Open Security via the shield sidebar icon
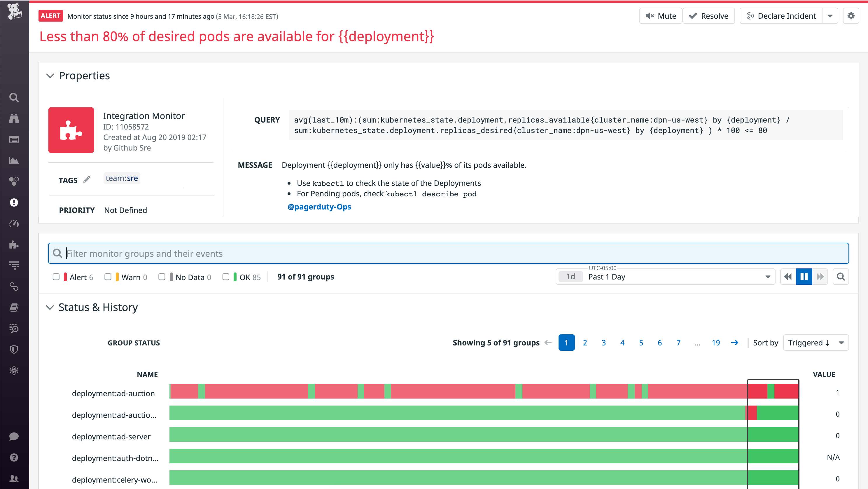Screen dimensions: 868x489 click(x=14, y=349)
